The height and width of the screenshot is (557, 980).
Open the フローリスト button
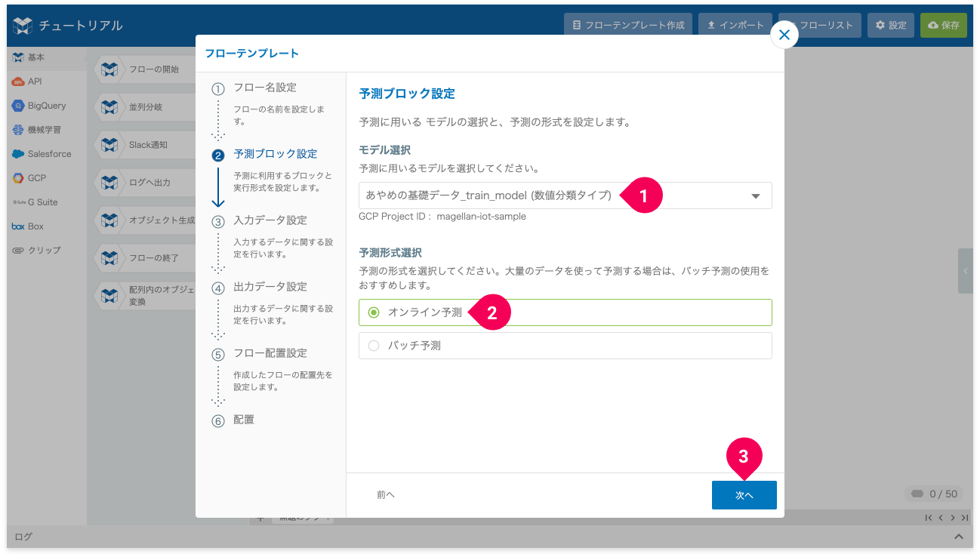pos(820,25)
